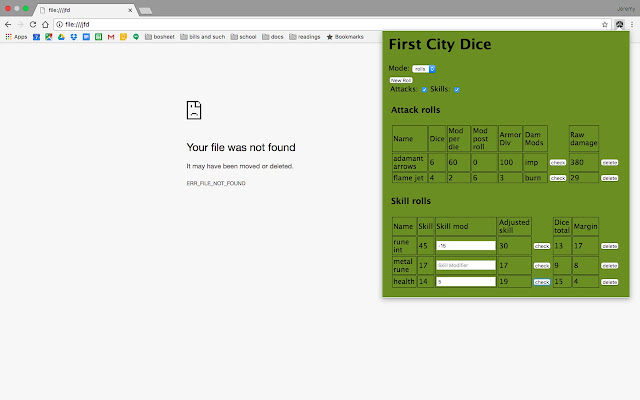Open the Google Drive bookmark icon
Image resolution: width=640 pixels, height=400 pixels.
pos(61,37)
